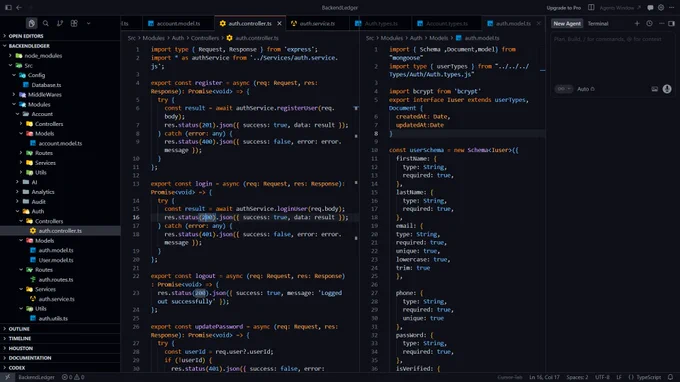Viewport: 680px width, 382px height.
Task: Click the remote window icon in status bar
Action: coord(7,377)
